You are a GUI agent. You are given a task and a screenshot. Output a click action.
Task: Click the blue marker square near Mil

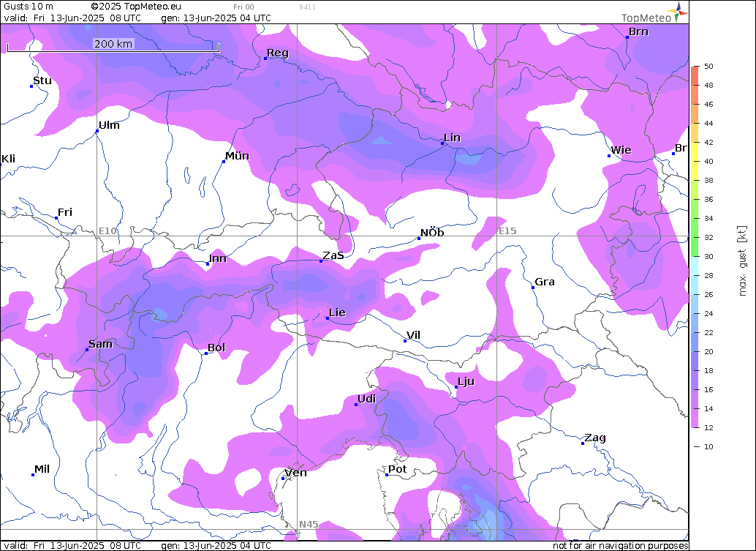coord(33,475)
